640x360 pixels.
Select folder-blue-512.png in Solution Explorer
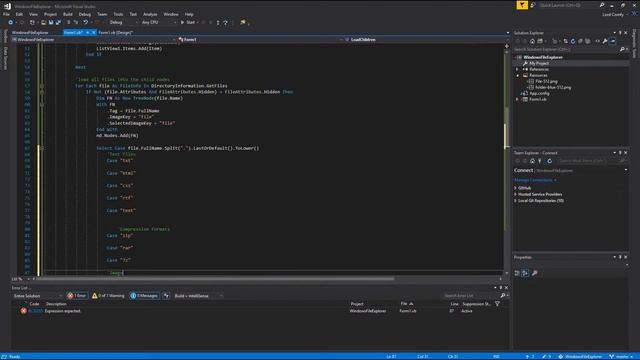[553, 87]
